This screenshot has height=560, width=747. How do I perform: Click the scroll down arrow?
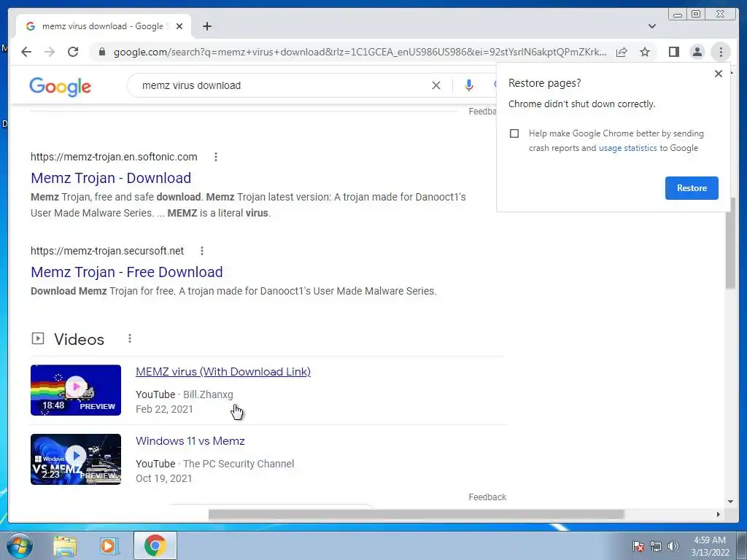coord(730,502)
